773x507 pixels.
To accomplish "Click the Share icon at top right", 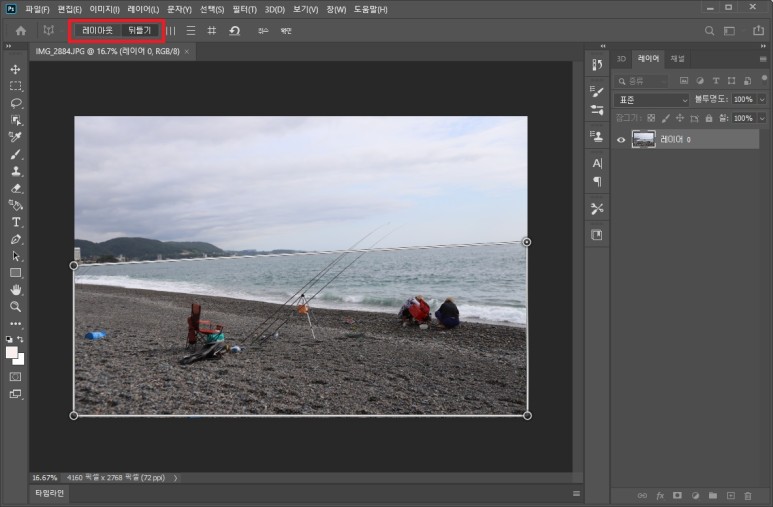I will [758, 31].
